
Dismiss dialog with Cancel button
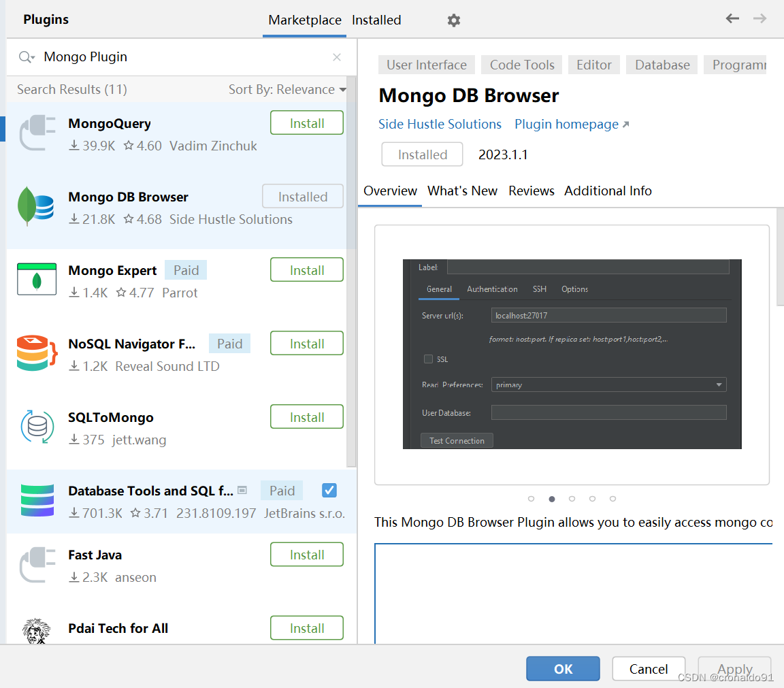pyautogui.click(x=649, y=669)
